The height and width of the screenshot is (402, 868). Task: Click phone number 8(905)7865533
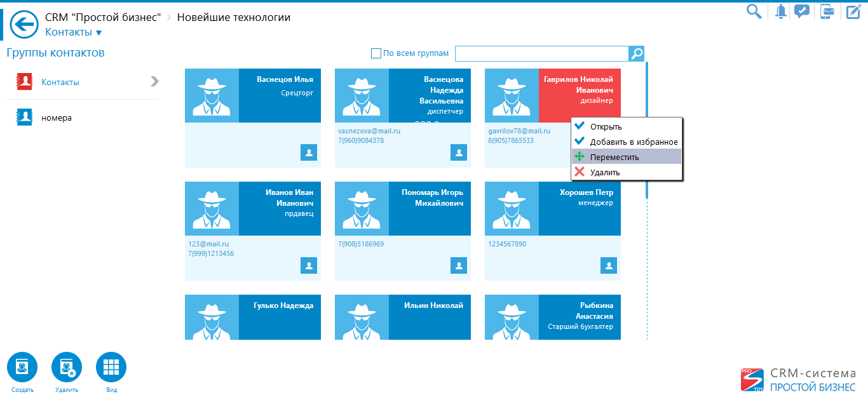tap(511, 140)
